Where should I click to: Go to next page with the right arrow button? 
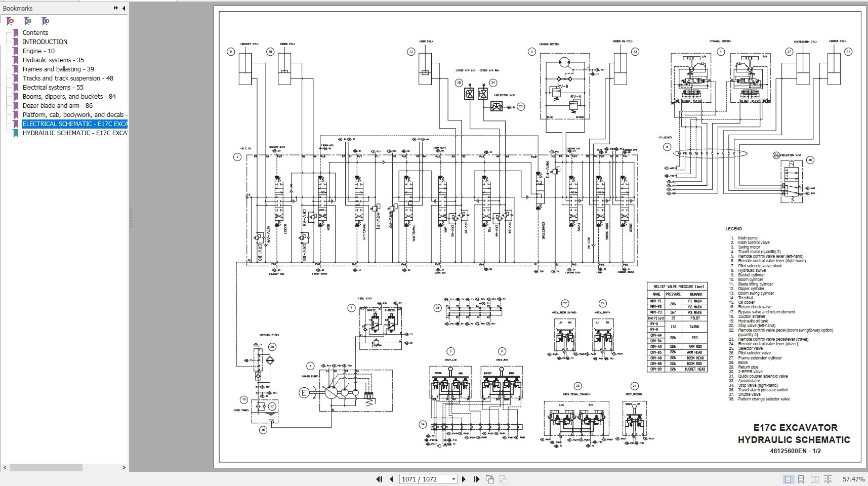(464, 478)
